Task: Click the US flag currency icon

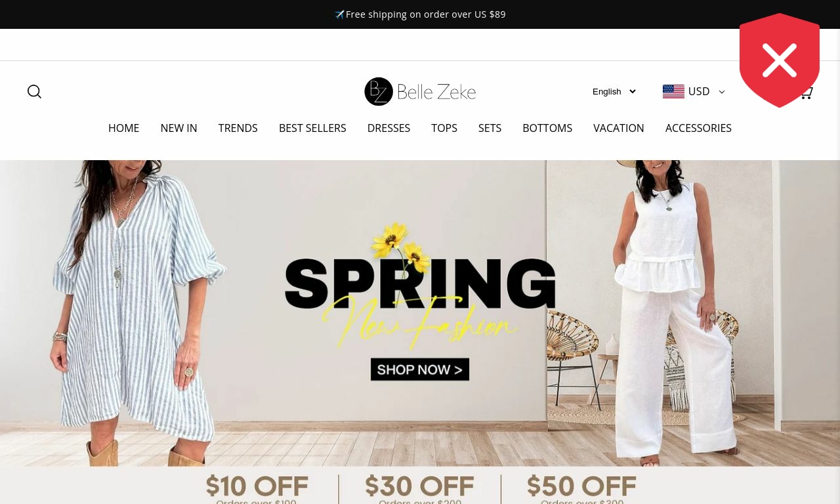Action: coord(673,92)
